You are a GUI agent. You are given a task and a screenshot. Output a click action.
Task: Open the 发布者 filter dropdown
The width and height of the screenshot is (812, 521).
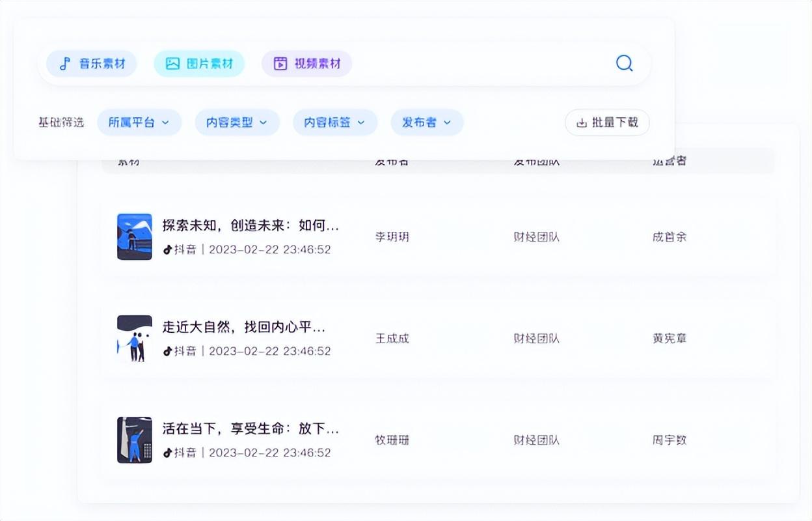coord(427,122)
